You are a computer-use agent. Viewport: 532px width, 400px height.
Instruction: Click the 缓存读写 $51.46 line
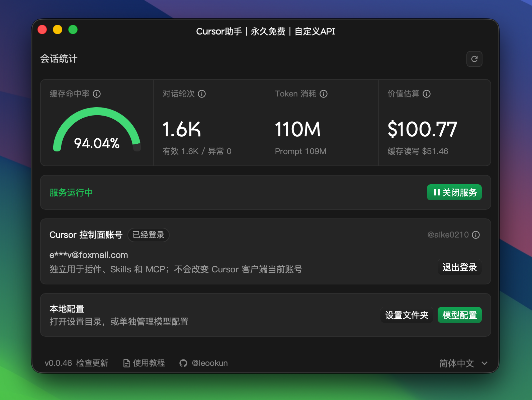[418, 151]
